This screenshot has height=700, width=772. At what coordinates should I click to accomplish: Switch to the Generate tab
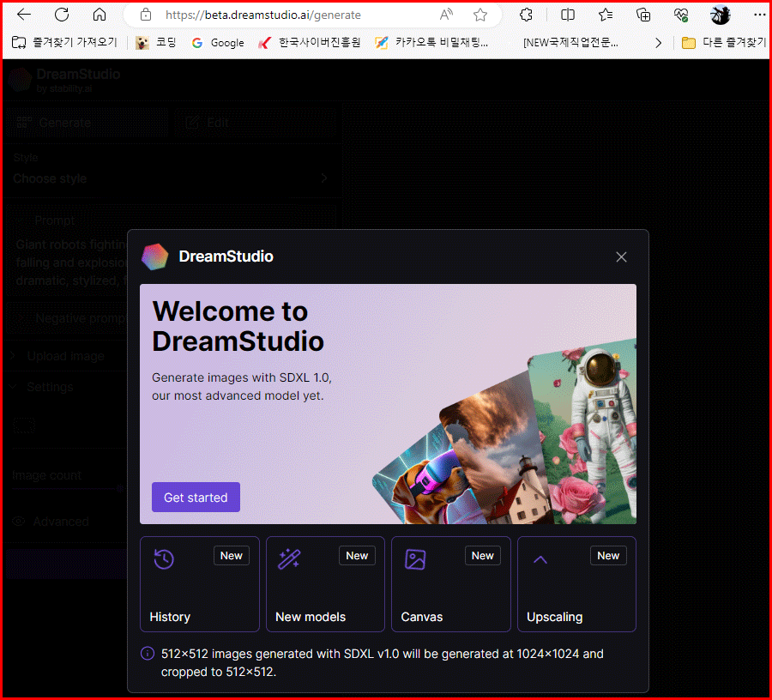pos(87,123)
